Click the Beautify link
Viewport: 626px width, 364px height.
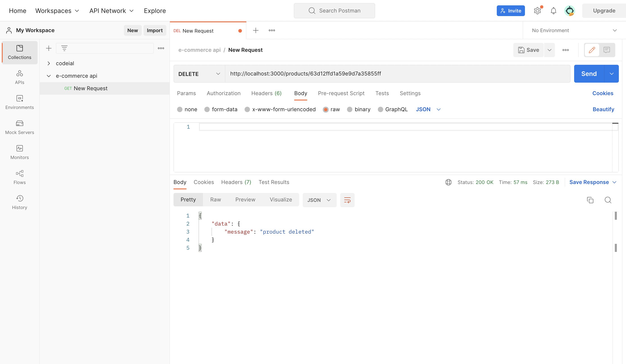(x=603, y=109)
